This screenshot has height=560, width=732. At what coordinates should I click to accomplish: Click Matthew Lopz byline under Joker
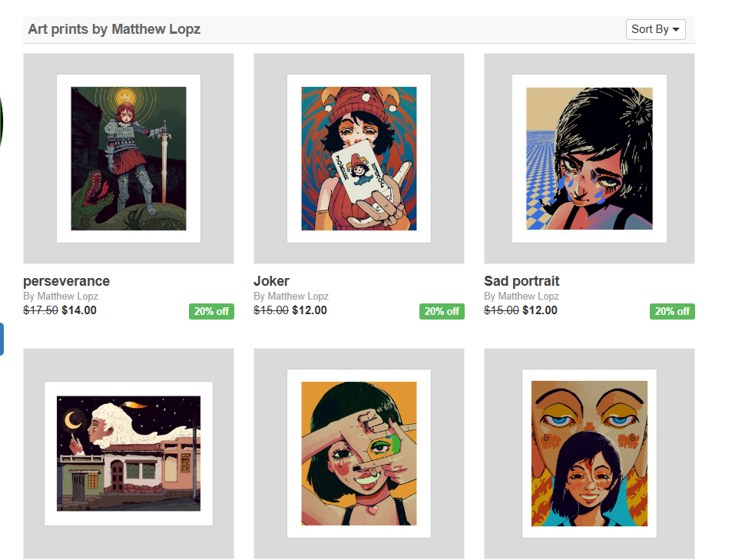point(298,297)
